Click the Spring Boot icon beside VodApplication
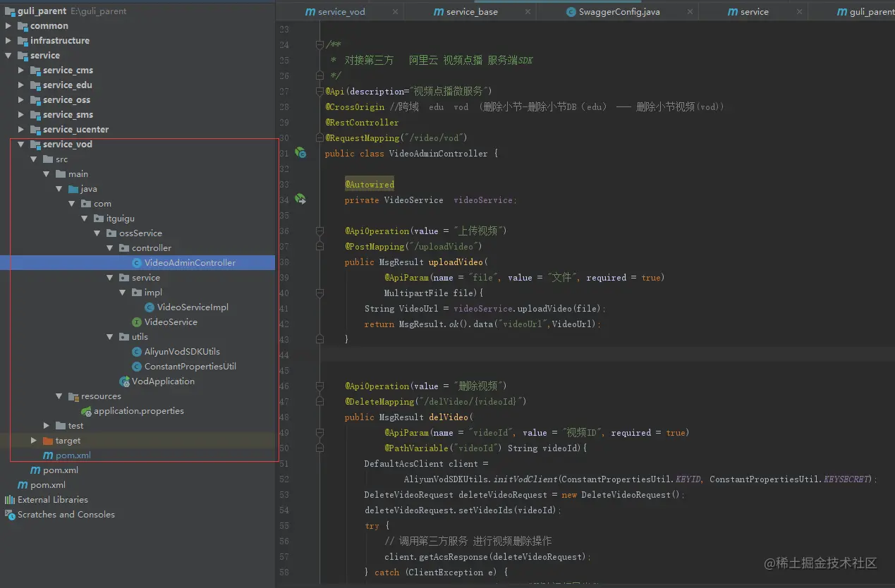 (124, 381)
